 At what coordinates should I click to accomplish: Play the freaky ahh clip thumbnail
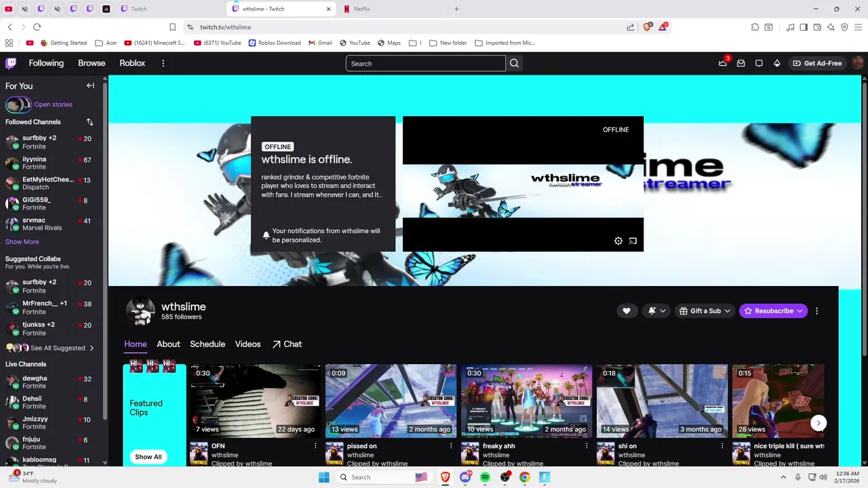(526, 401)
